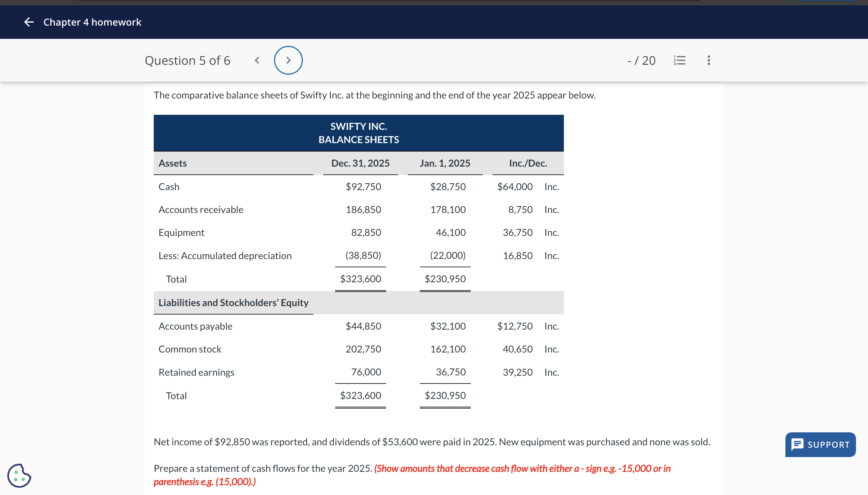Click the Accounts receivable row label
The width and height of the screenshot is (868, 495).
coord(201,209)
